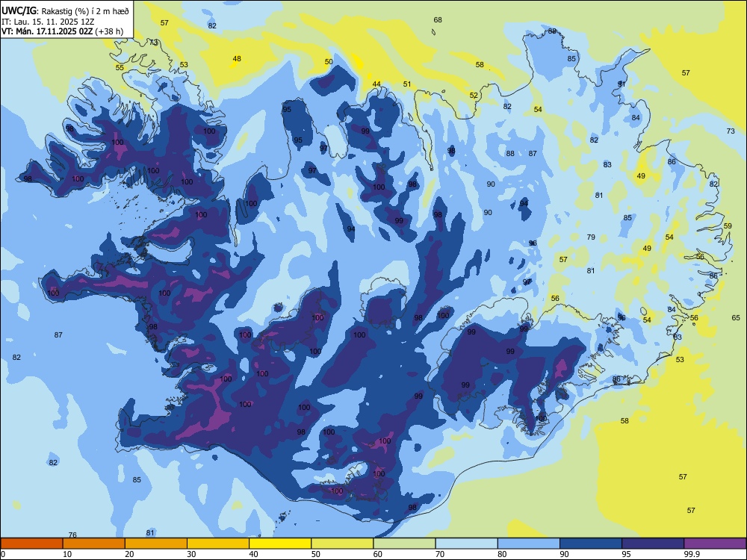Click the humidity value '50' on the map
747x560 pixels.
click(x=329, y=61)
